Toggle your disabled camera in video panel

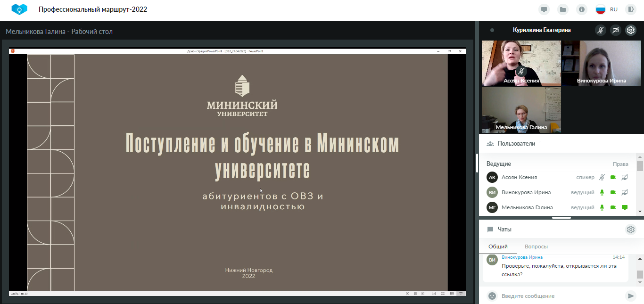(x=615, y=30)
